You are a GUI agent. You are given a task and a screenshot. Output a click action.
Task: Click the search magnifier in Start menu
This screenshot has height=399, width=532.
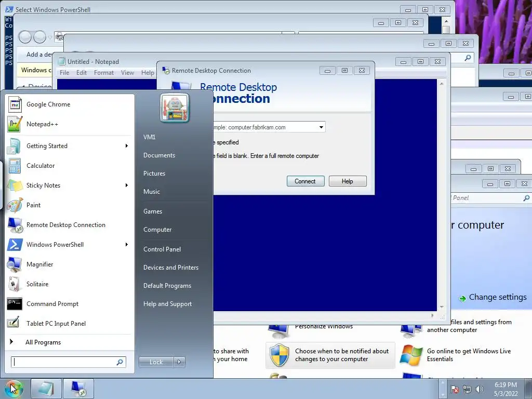pyautogui.click(x=119, y=362)
